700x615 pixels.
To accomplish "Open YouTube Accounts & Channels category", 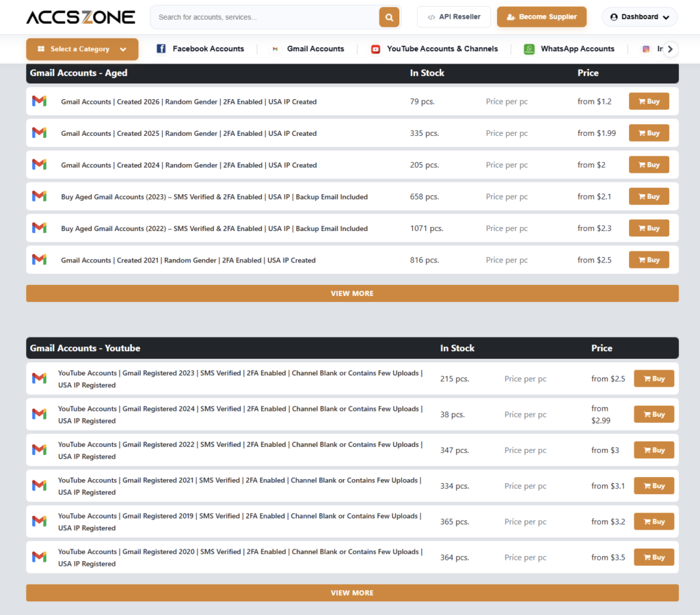I will pyautogui.click(x=442, y=49).
